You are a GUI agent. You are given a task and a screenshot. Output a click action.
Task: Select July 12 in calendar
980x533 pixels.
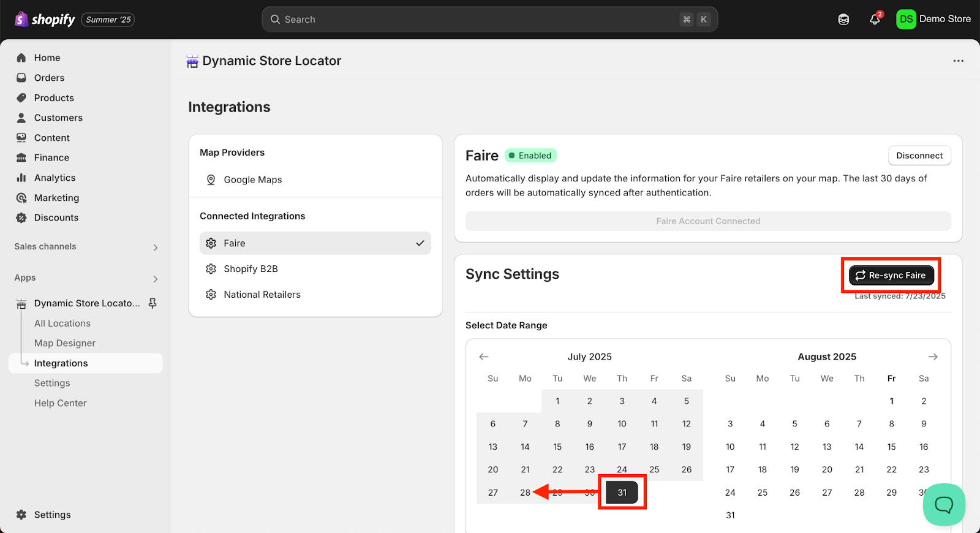(x=687, y=424)
